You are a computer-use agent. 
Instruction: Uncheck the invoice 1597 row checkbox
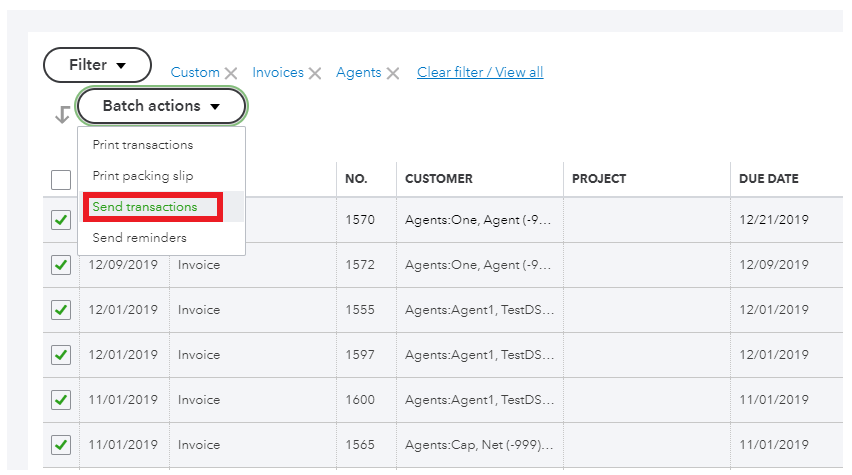pos(61,355)
